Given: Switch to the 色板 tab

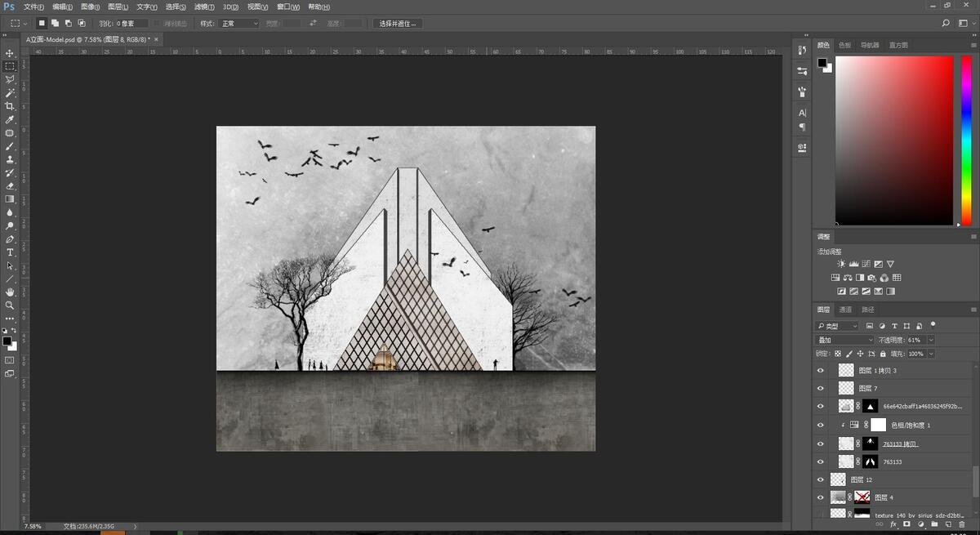Looking at the screenshot, I should pyautogui.click(x=844, y=45).
